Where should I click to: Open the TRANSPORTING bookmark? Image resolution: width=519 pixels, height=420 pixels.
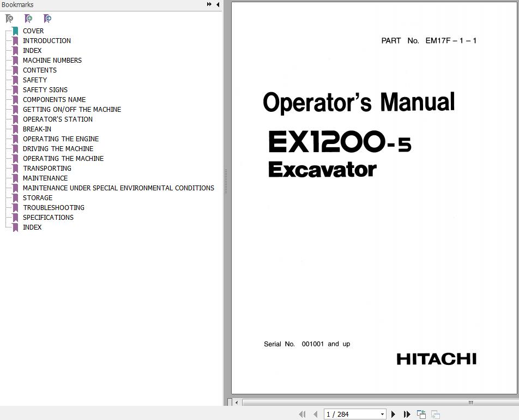tap(47, 168)
